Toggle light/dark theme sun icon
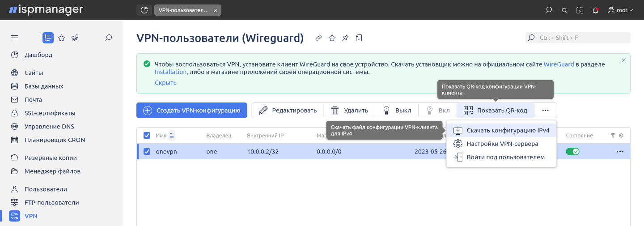 (564, 10)
